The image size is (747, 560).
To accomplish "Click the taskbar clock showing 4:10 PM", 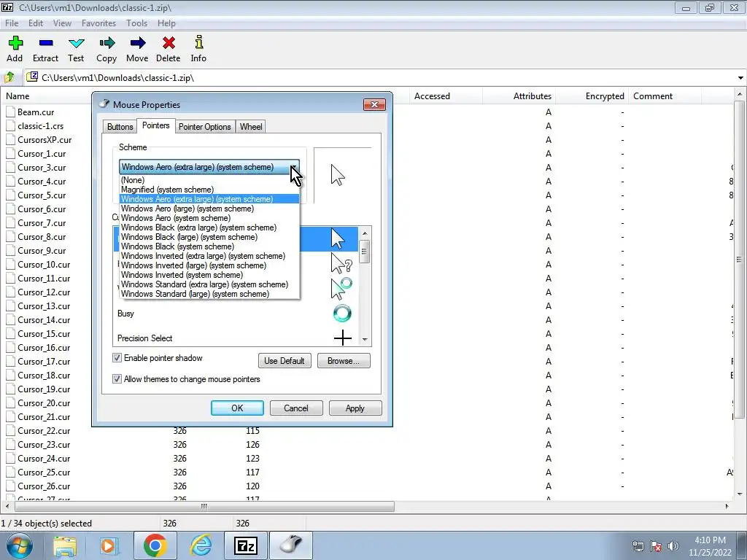I will coord(710,546).
